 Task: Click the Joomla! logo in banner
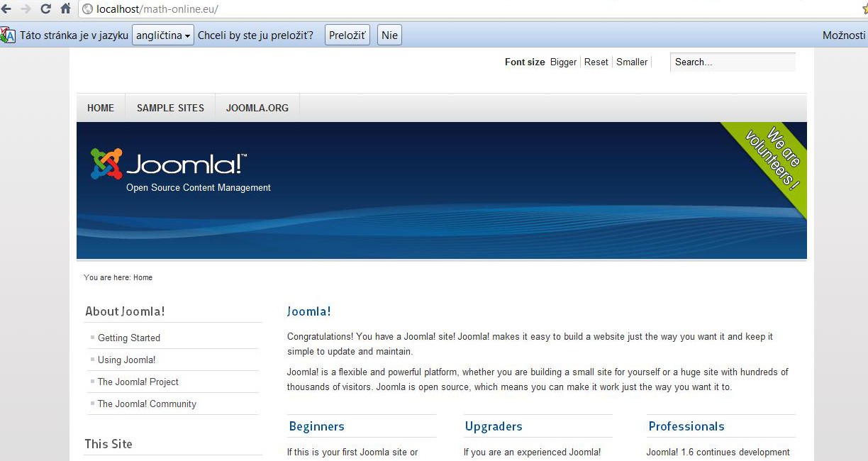[x=169, y=165]
